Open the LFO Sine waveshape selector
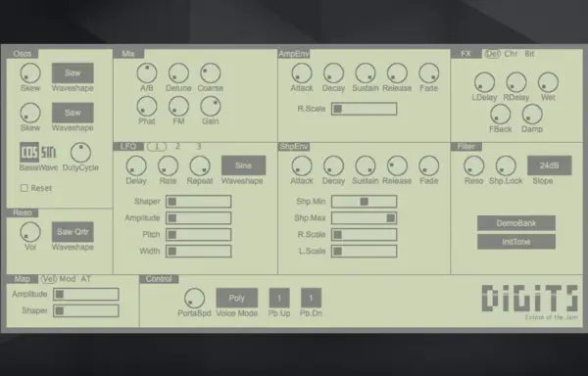Image resolution: width=588 pixels, height=376 pixels. coord(243,165)
